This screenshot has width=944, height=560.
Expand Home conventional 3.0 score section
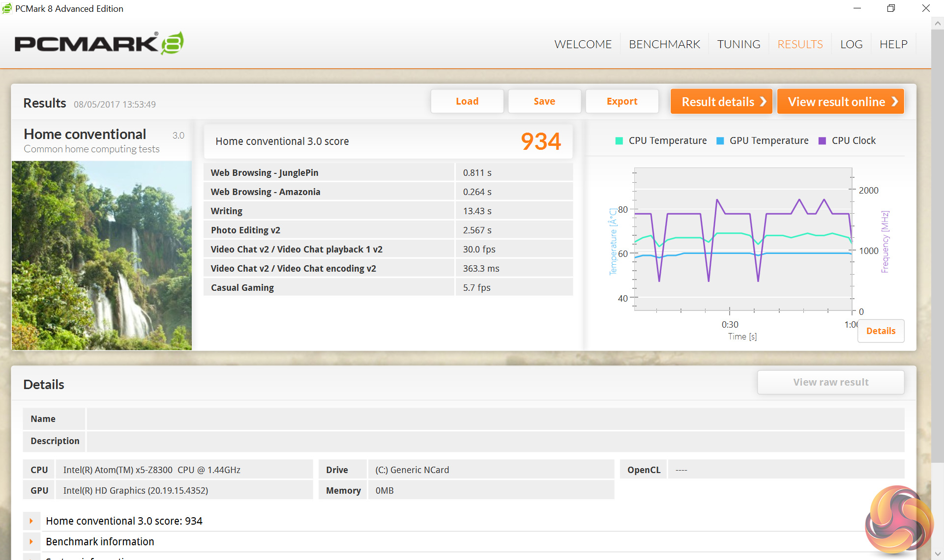(x=31, y=521)
